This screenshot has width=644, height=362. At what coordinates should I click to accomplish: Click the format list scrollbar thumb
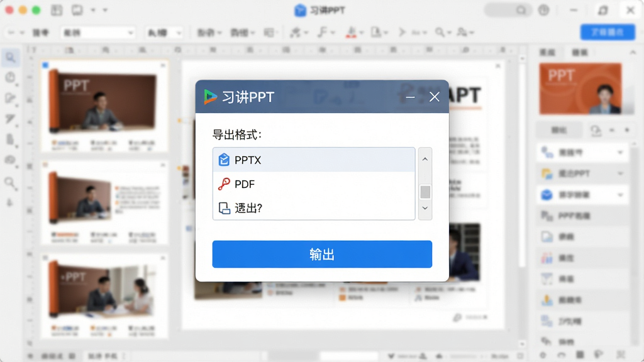click(425, 192)
